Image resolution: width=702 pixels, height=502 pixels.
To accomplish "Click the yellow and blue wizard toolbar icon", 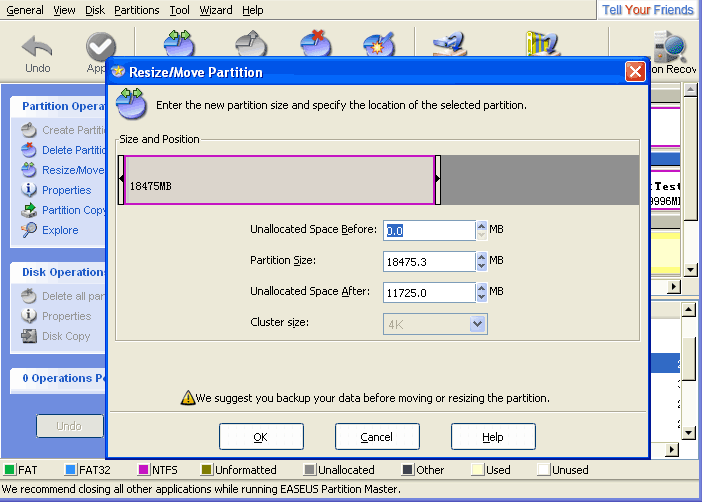I will coord(542,43).
